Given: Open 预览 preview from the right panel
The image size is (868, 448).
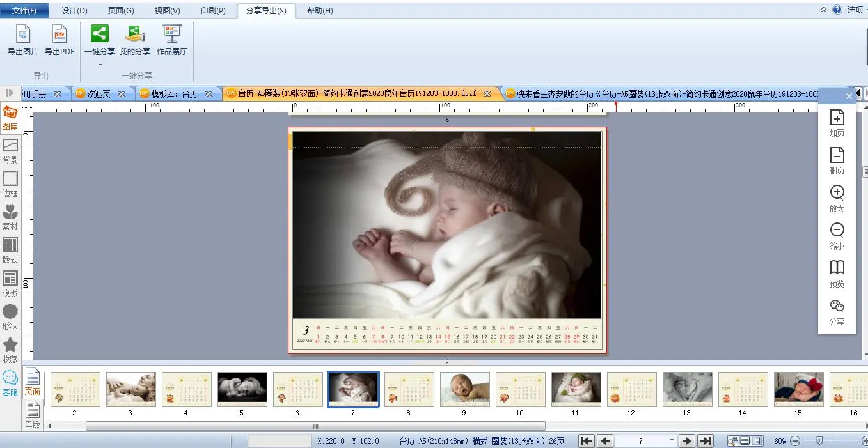Looking at the screenshot, I should [837, 273].
